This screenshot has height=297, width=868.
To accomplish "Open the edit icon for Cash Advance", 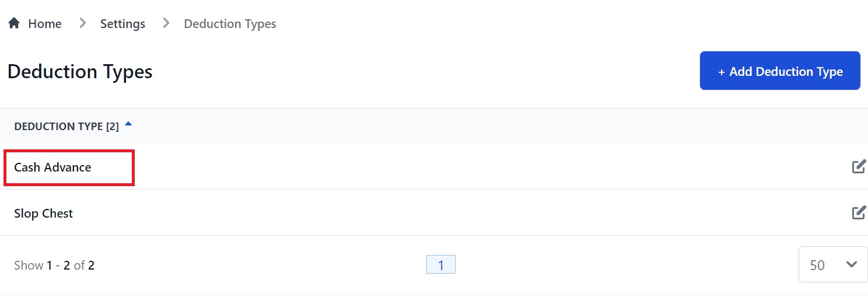I will (859, 167).
